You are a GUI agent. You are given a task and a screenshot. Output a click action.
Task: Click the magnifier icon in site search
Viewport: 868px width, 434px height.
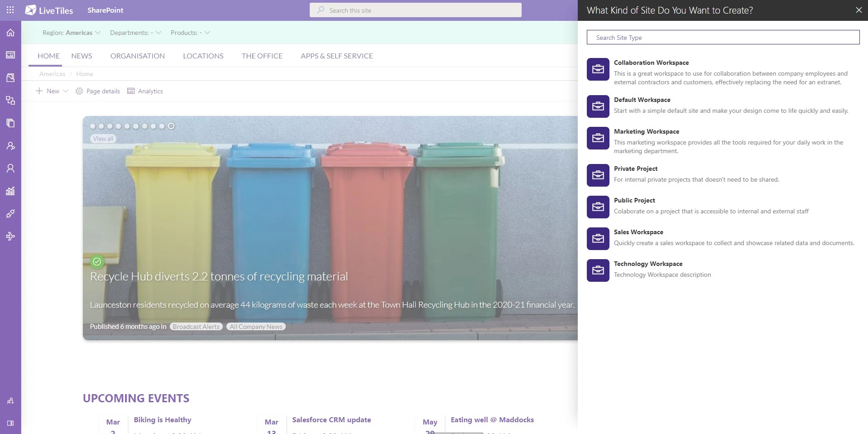321,10
